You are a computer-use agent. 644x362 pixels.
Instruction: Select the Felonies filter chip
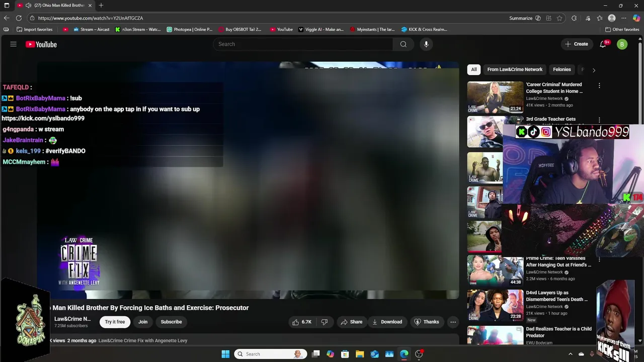562,69
